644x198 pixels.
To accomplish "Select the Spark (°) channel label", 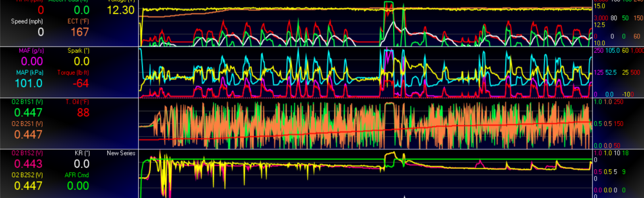I will coord(78,51).
